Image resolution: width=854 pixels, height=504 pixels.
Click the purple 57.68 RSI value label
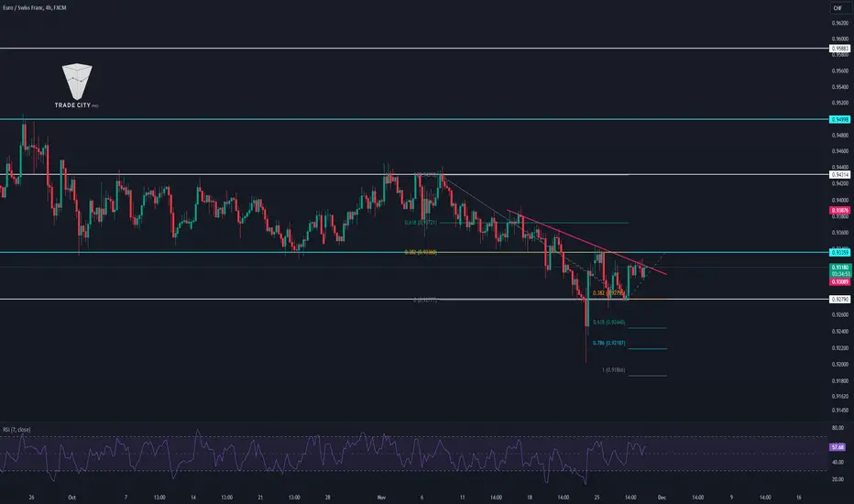(838, 447)
